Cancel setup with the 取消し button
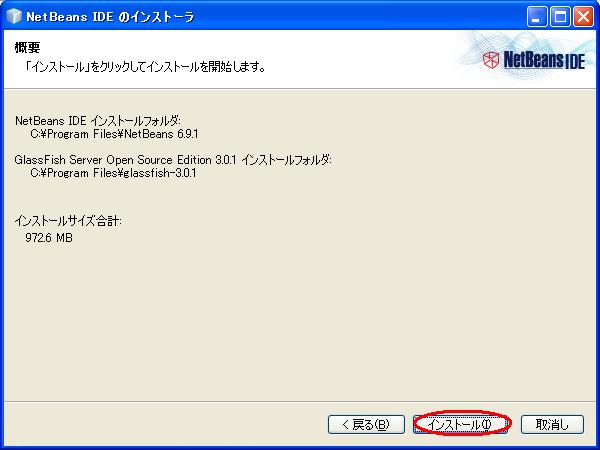 click(552, 424)
